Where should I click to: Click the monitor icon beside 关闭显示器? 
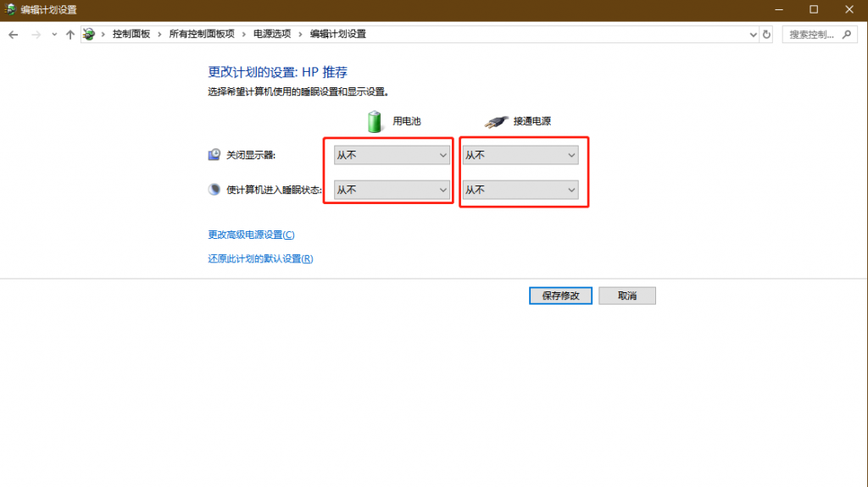pos(214,155)
